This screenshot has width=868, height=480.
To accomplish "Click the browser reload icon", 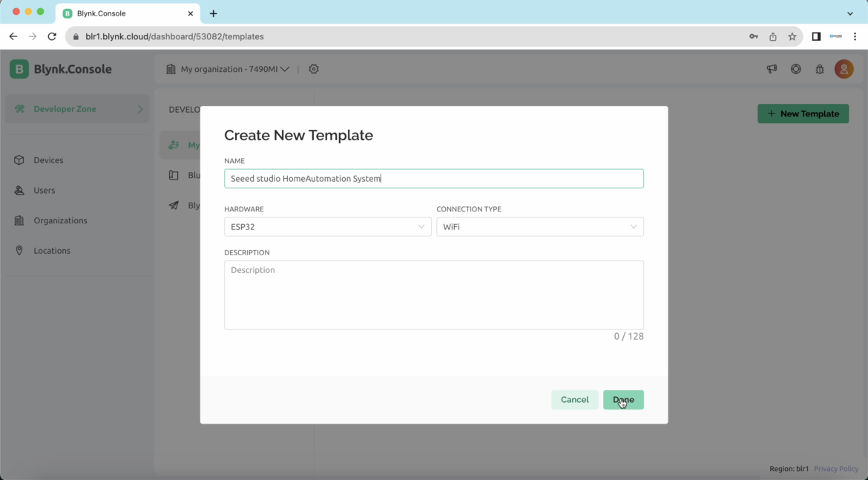I will [x=52, y=36].
